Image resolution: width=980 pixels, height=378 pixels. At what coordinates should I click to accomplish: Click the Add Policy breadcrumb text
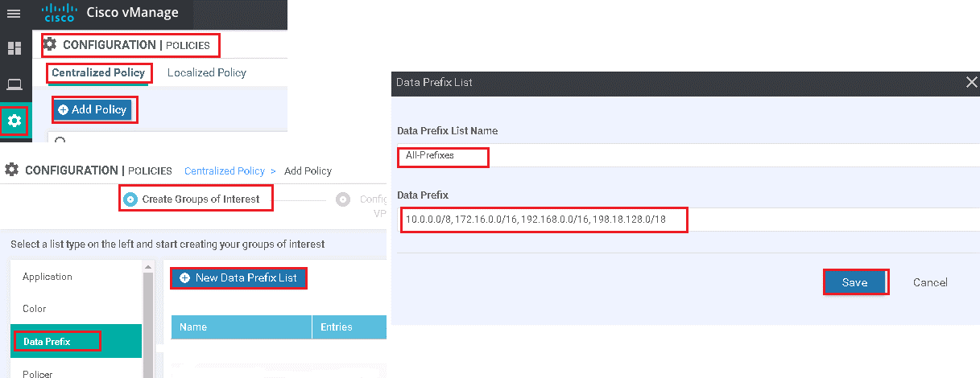(x=308, y=171)
